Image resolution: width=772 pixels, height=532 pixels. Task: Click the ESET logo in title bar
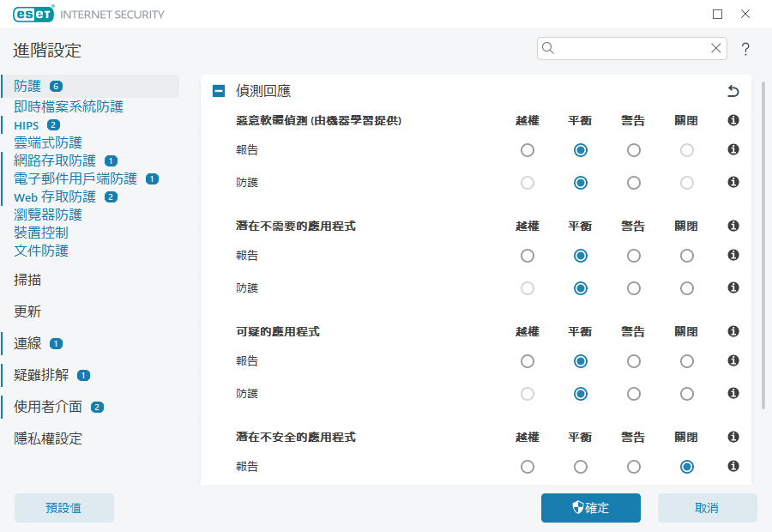coord(33,15)
